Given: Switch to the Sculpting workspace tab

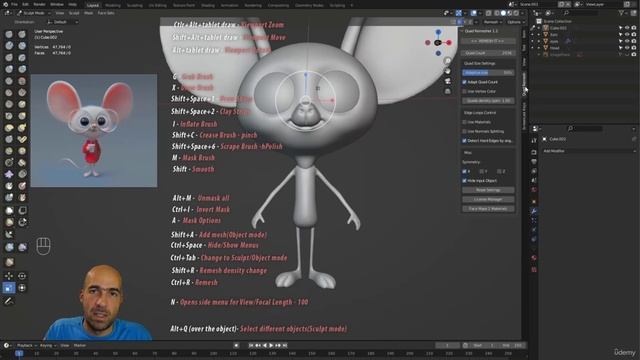Looking at the screenshot, I should (134, 6).
